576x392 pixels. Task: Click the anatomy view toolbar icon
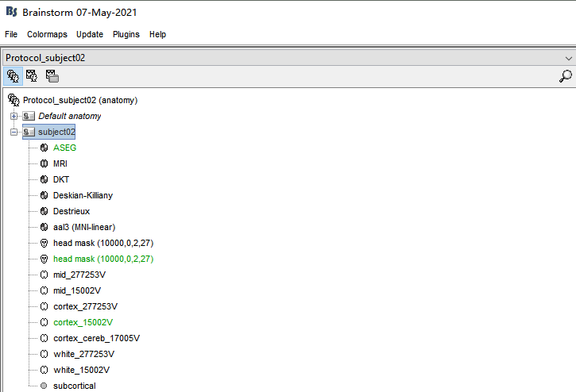[x=14, y=76]
